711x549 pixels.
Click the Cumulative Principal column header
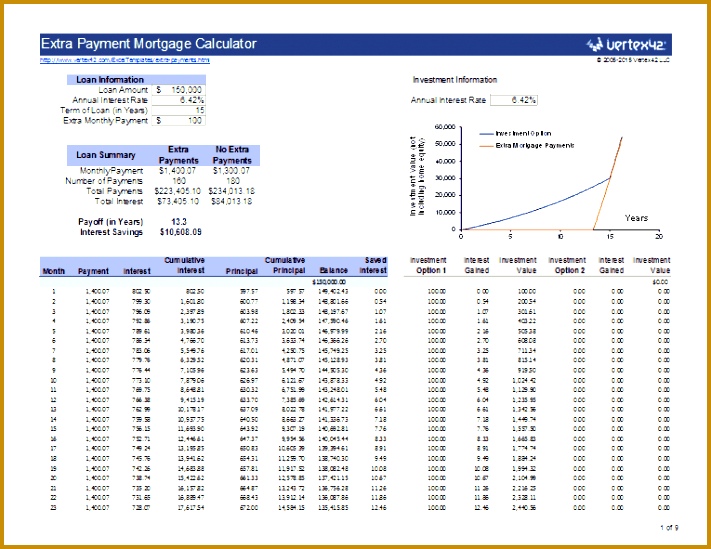pyautogui.click(x=285, y=266)
